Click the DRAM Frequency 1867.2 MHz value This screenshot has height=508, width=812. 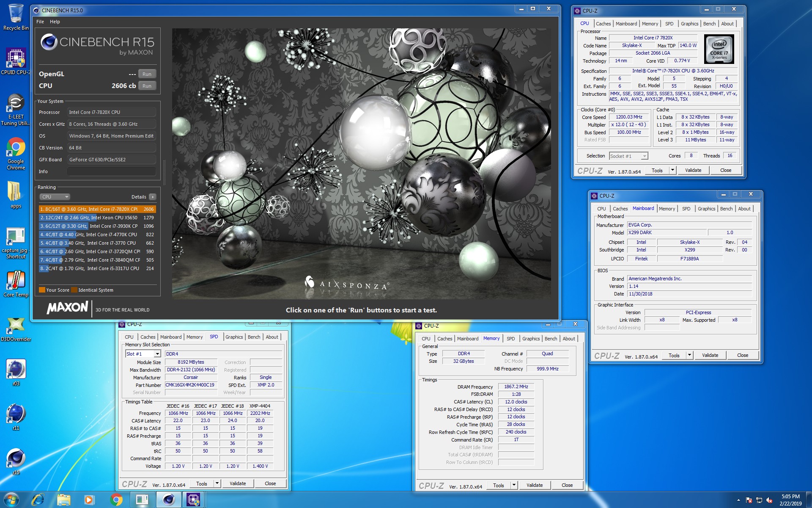(x=516, y=387)
